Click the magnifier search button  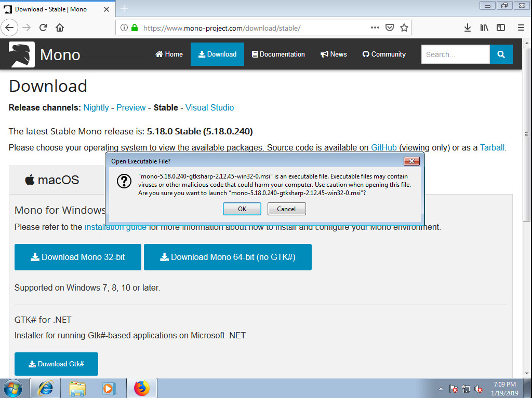tap(501, 54)
